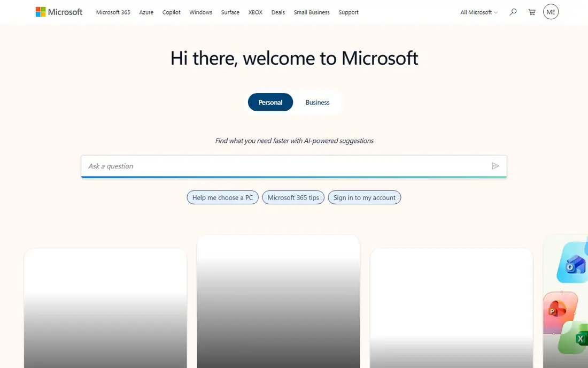Image resolution: width=588 pixels, height=368 pixels.
Task: Open Support link in header
Action: (349, 12)
